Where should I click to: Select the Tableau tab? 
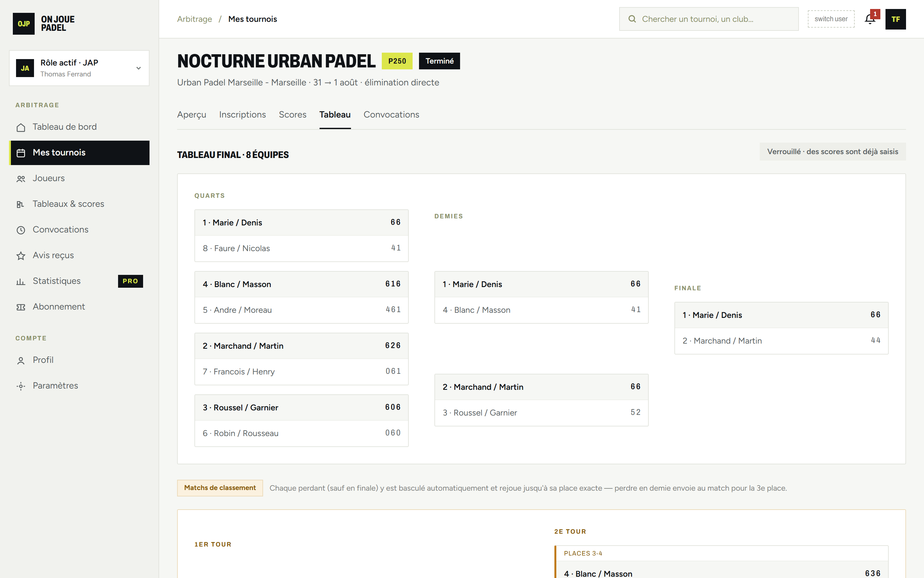pyautogui.click(x=335, y=115)
